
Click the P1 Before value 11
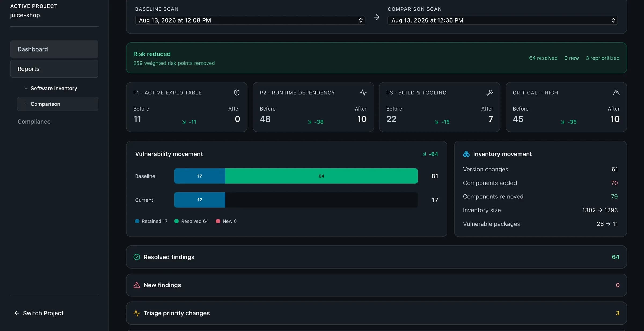pos(137,119)
